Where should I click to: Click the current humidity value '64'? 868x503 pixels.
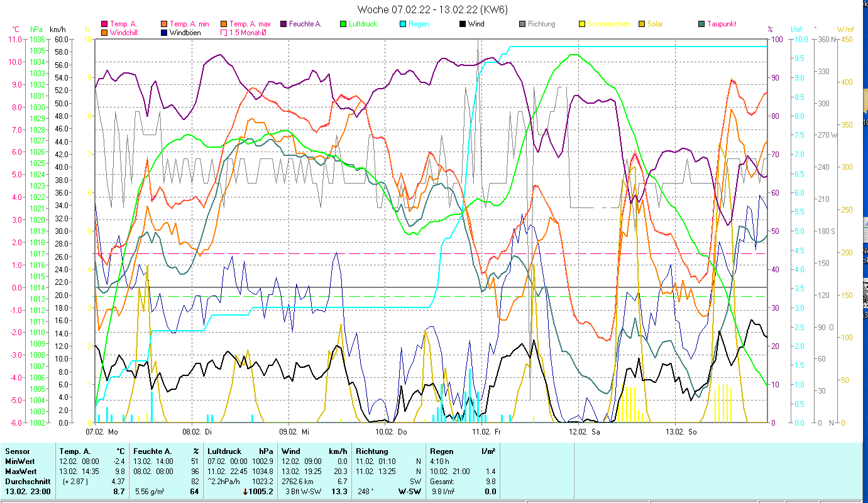[195, 492]
